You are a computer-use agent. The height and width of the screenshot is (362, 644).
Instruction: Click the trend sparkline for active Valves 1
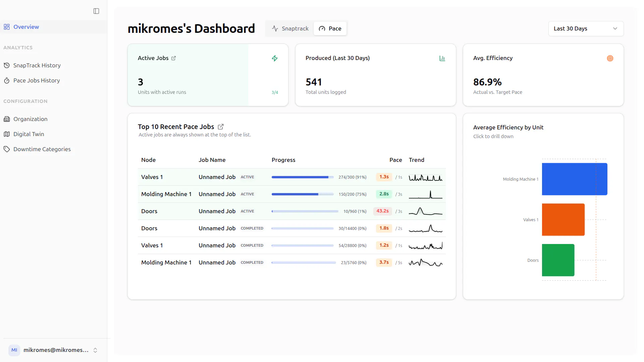426,177
